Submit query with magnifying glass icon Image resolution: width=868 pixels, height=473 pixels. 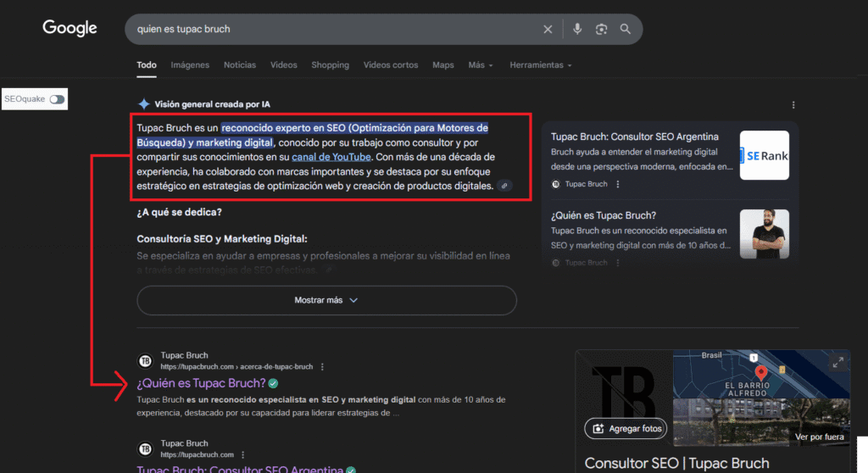[625, 29]
